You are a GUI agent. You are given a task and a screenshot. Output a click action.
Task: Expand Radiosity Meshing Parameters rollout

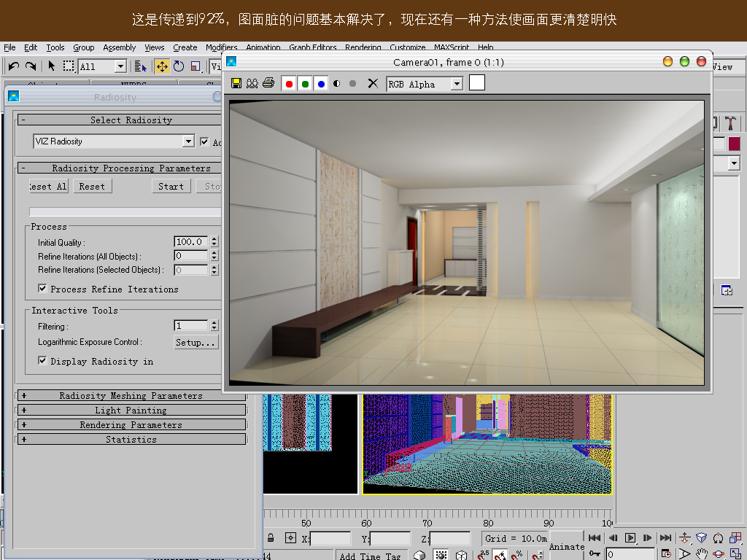click(131, 395)
